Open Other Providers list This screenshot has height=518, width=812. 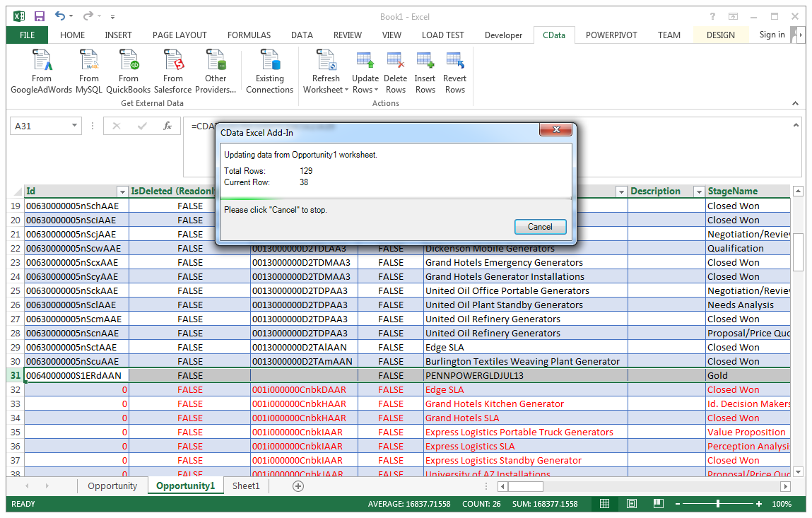216,71
